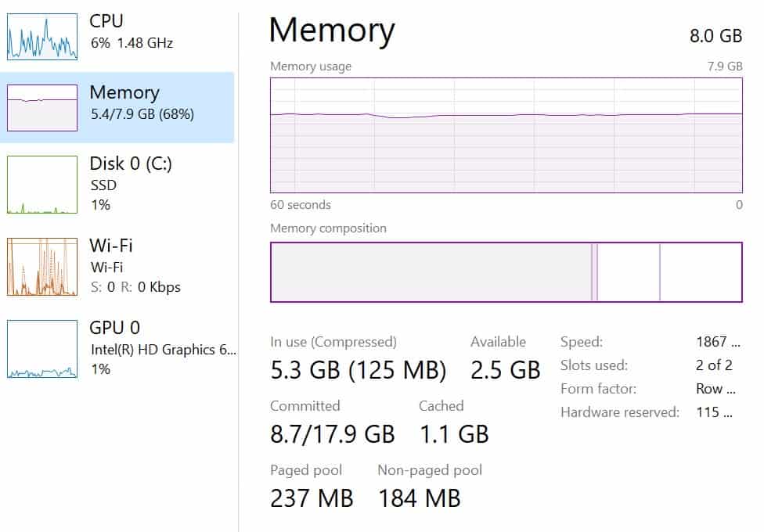Screen dimensions: 764x532
Task: Click the Memory usage graph area
Action: coord(506,135)
